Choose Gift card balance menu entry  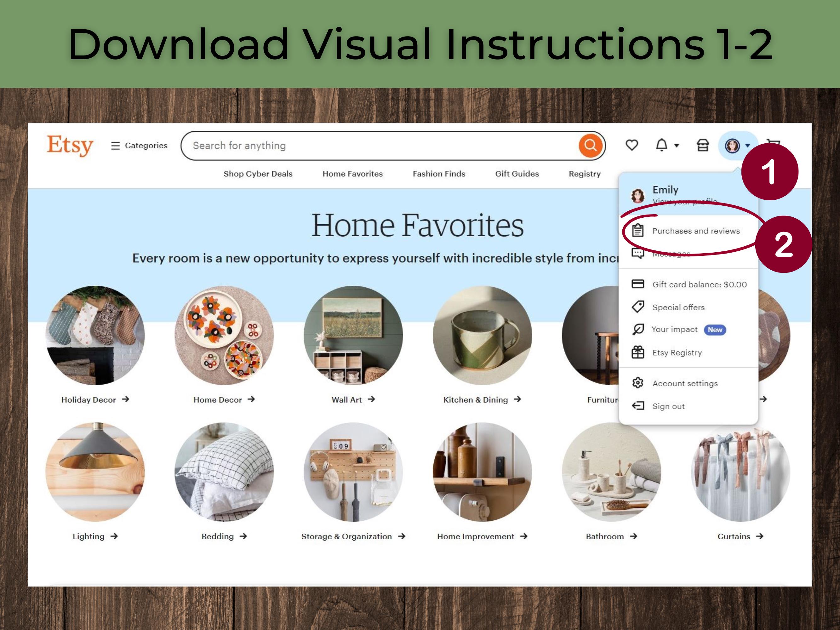point(688,284)
